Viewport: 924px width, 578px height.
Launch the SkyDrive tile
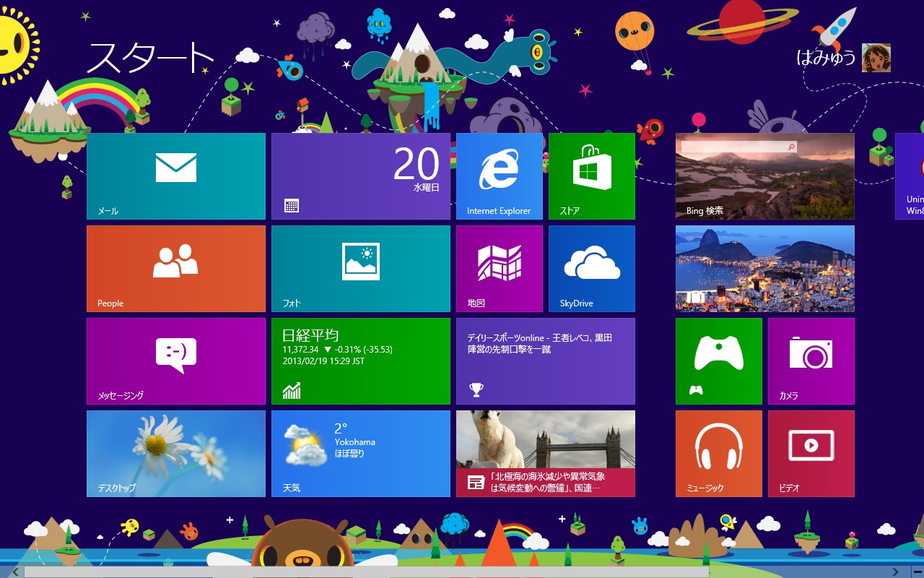(x=592, y=269)
